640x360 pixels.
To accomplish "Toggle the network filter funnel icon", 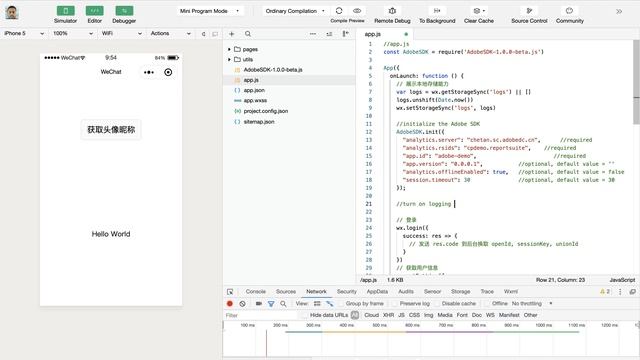I will 271,304.
